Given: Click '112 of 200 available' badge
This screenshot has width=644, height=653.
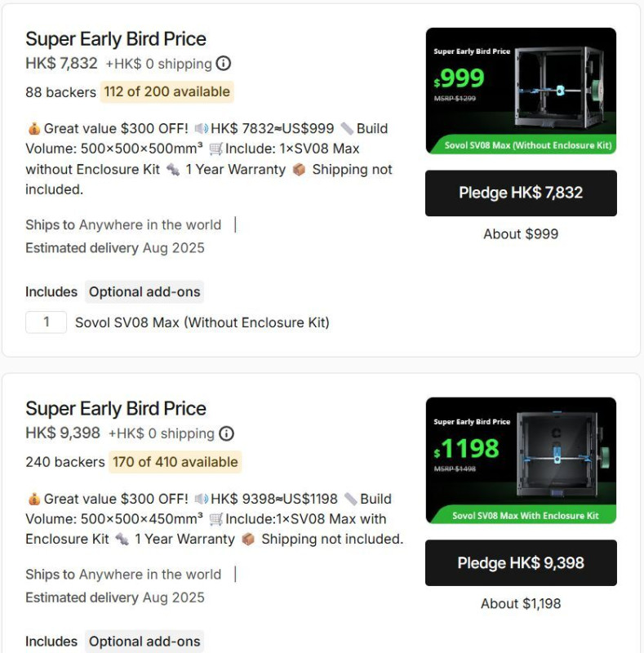Looking at the screenshot, I should 167,91.
